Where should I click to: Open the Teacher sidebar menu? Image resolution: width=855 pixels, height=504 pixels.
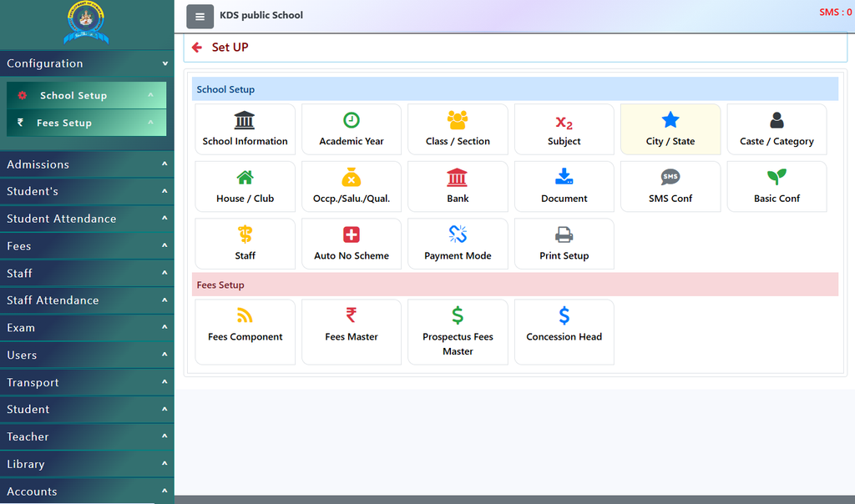click(x=87, y=436)
